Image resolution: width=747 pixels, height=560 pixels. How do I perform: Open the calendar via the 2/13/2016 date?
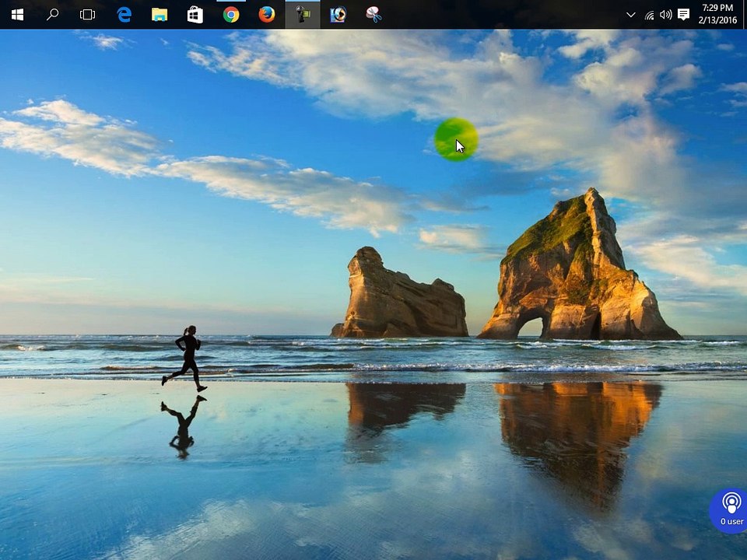pos(717,20)
